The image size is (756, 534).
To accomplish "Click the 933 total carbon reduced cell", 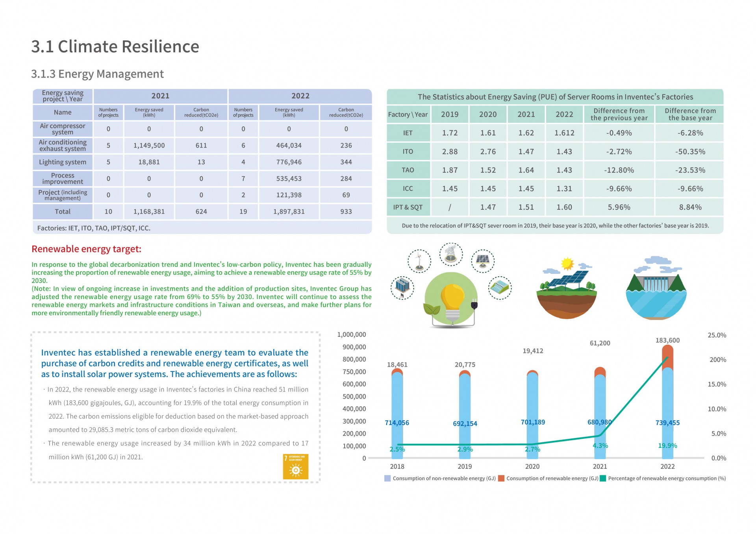I will click(346, 212).
